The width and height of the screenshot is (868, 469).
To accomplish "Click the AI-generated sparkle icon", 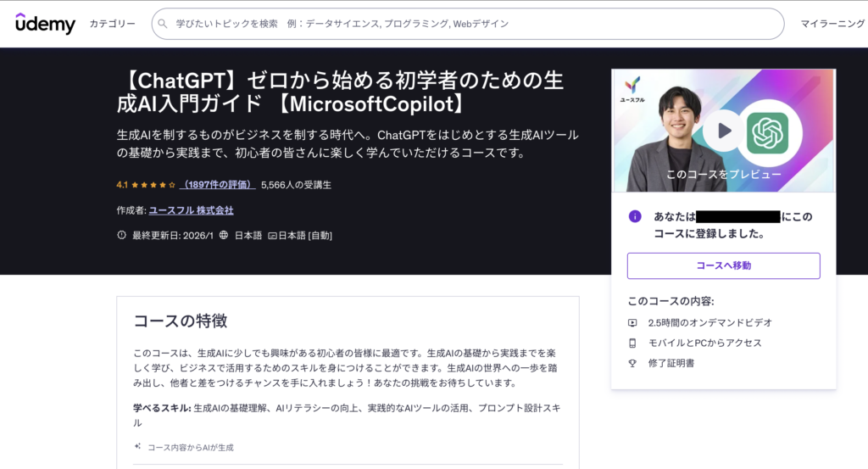I will tap(137, 446).
